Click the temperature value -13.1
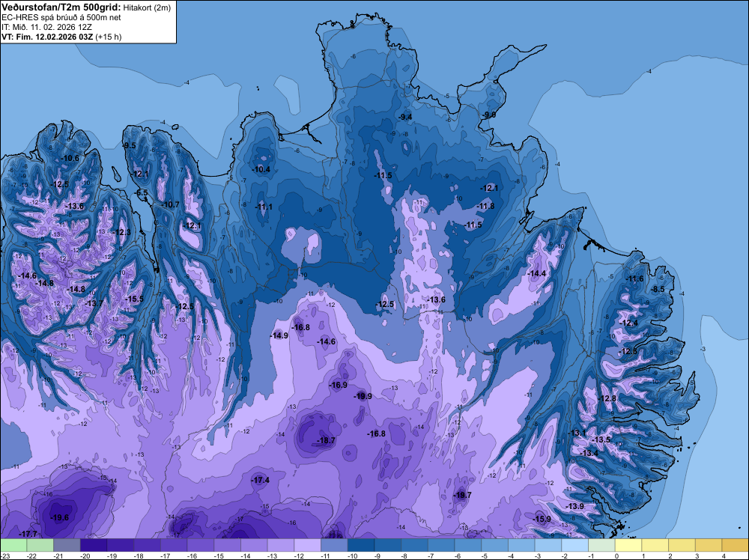The width and height of the screenshot is (749, 560). (x=577, y=433)
